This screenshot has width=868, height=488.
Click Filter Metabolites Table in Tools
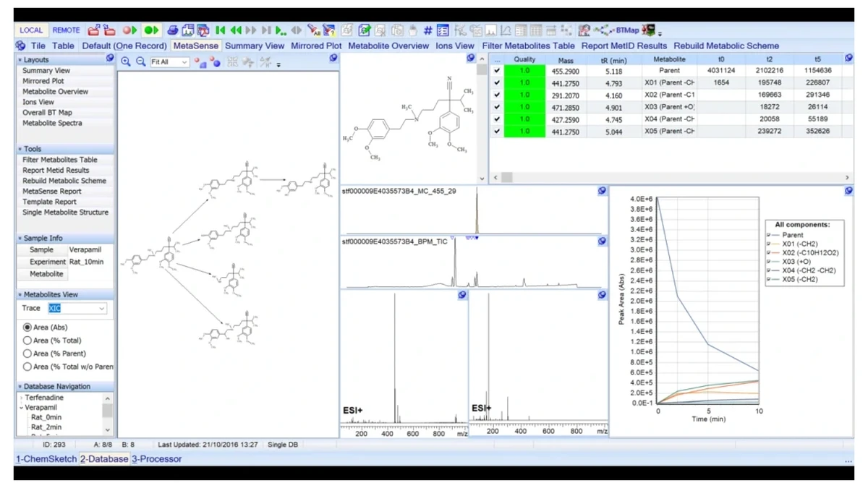click(x=60, y=160)
